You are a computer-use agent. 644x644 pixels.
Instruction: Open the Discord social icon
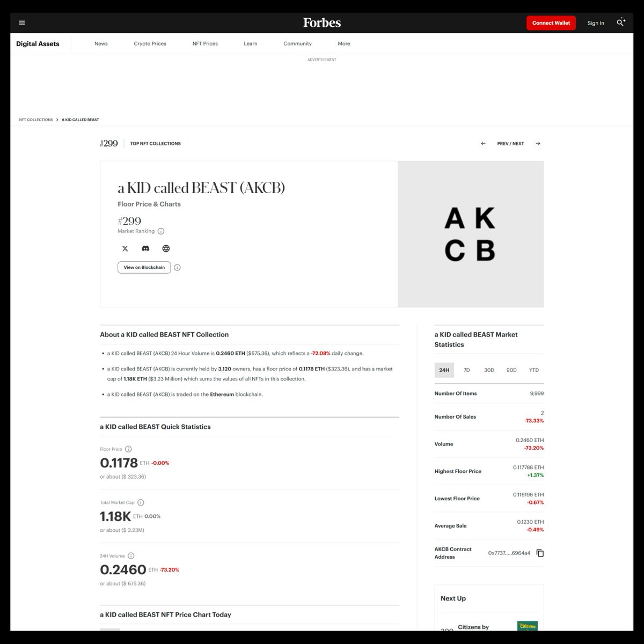(145, 248)
